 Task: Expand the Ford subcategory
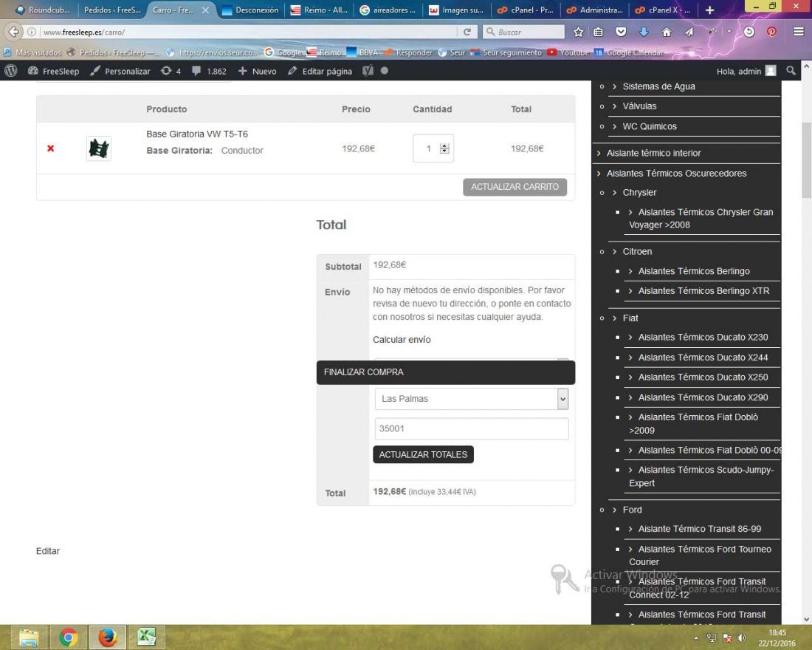coord(632,510)
